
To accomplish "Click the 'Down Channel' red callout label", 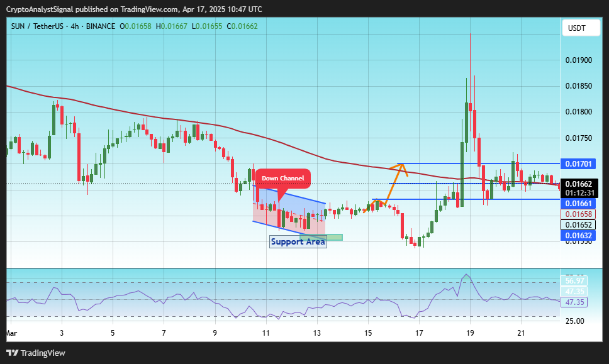I will [282, 178].
